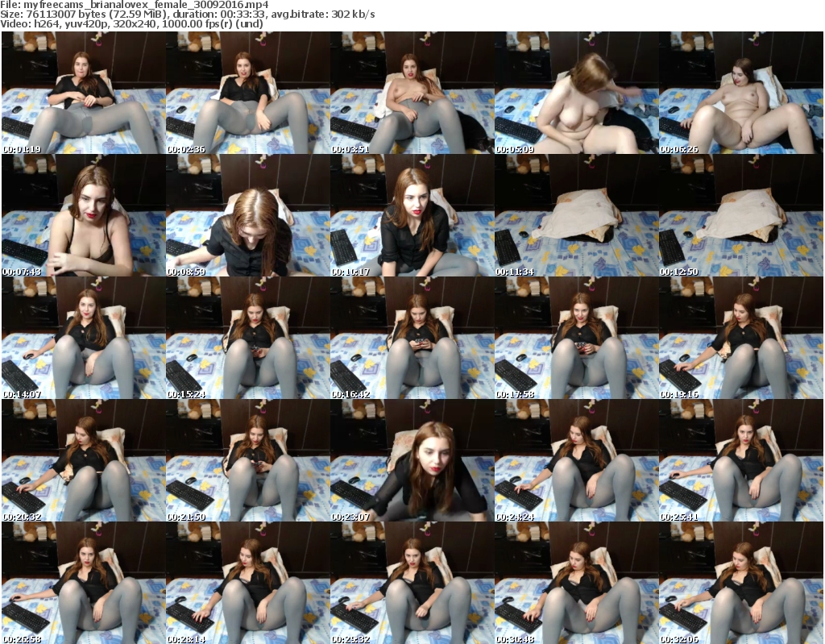Select the thumbnail stamped 00:10:17
The height and width of the screenshot is (644, 825).
coord(412,215)
